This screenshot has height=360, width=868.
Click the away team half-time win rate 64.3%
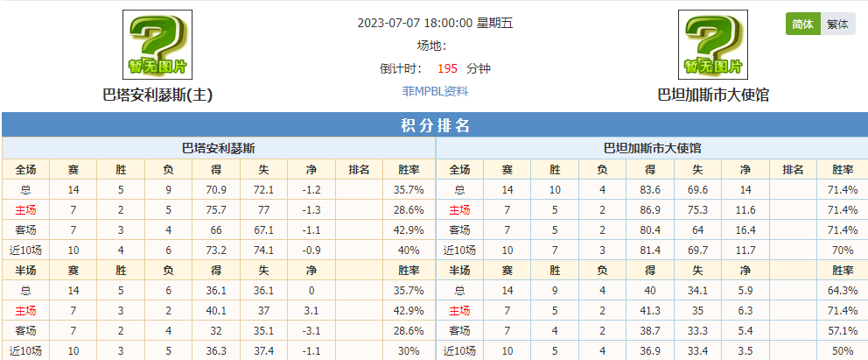point(843,290)
